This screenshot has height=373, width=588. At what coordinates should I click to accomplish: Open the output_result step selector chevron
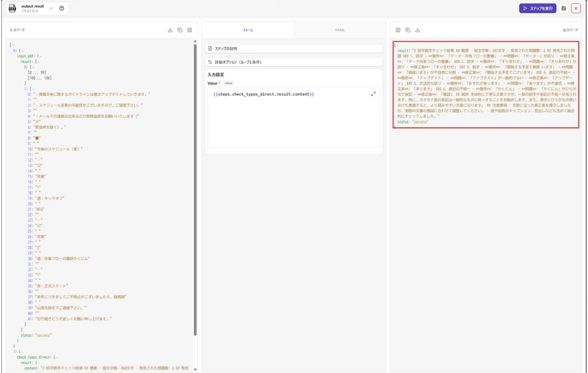[52, 8]
